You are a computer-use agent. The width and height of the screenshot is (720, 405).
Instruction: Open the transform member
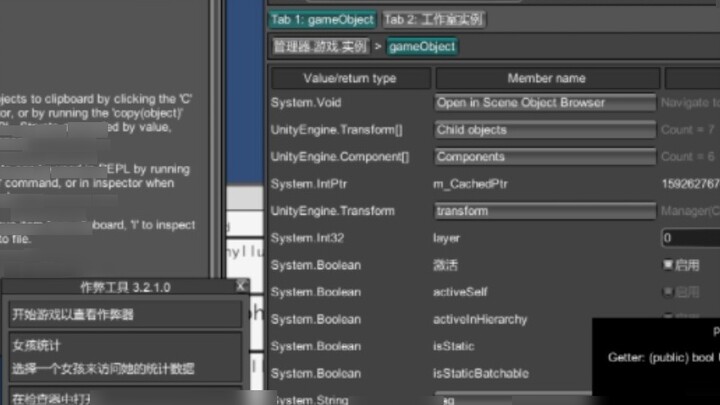pos(545,211)
